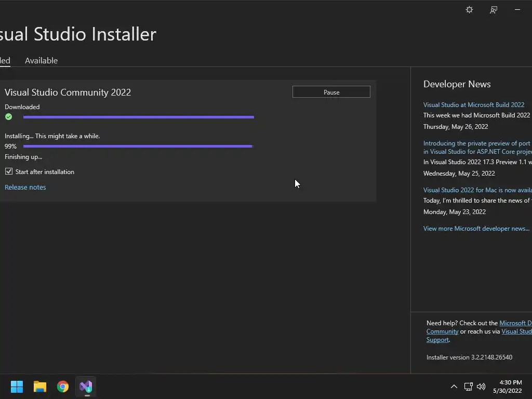Launch Google Chrome from the taskbar
The width and height of the screenshot is (532, 399).
tap(63, 387)
